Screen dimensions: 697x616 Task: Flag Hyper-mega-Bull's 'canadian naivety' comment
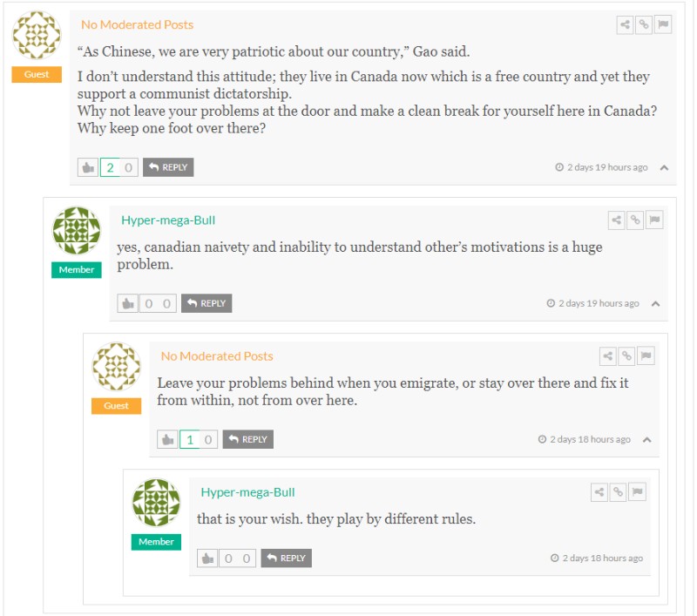654,220
